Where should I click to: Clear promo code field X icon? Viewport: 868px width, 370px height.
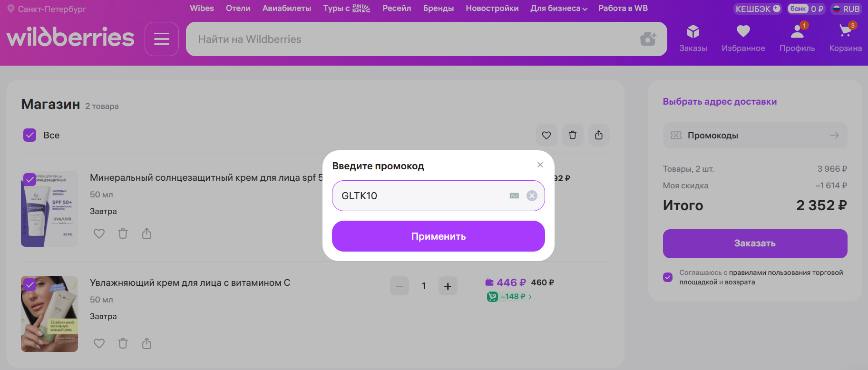[532, 195]
